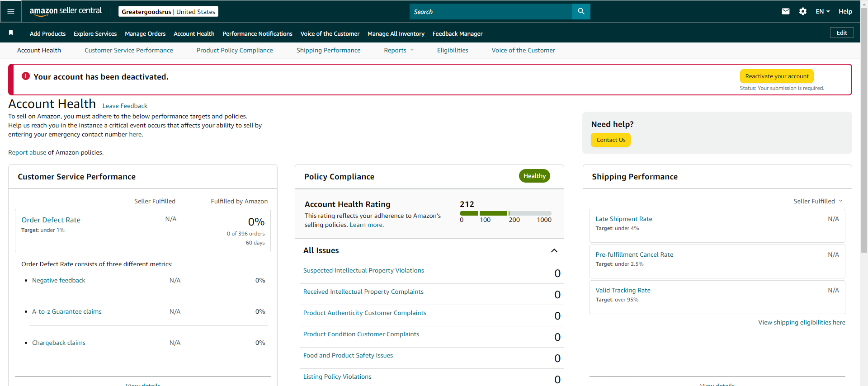Click the Report abuse link
The height and width of the screenshot is (386, 868).
pos(27,152)
